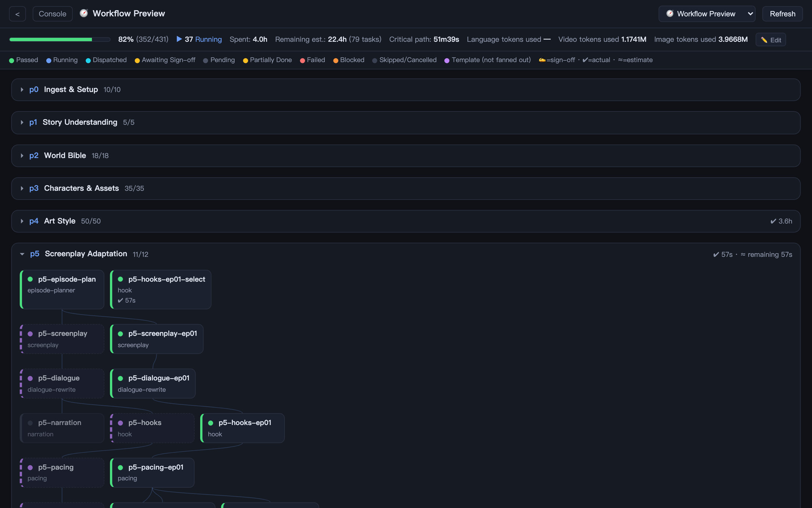This screenshot has width=812, height=508.
Task: Click the remaining 57s estimate on p5
Action: (x=767, y=255)
